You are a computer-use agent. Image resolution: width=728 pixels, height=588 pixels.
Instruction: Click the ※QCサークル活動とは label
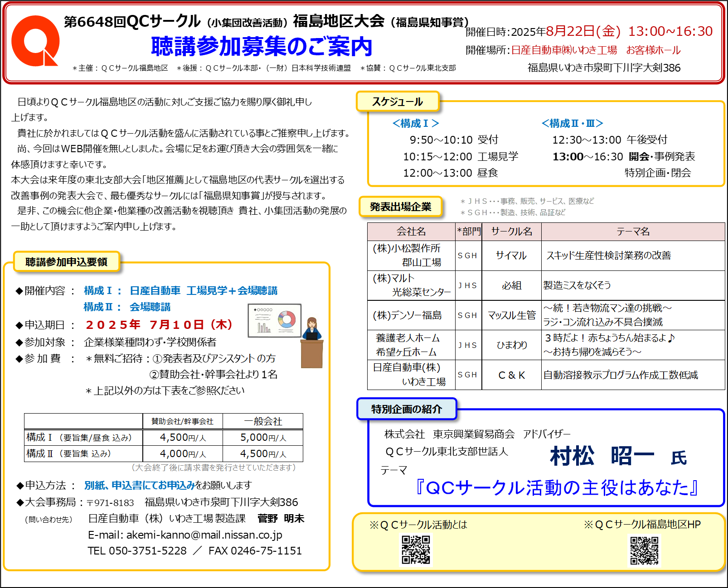coord(418,525)
